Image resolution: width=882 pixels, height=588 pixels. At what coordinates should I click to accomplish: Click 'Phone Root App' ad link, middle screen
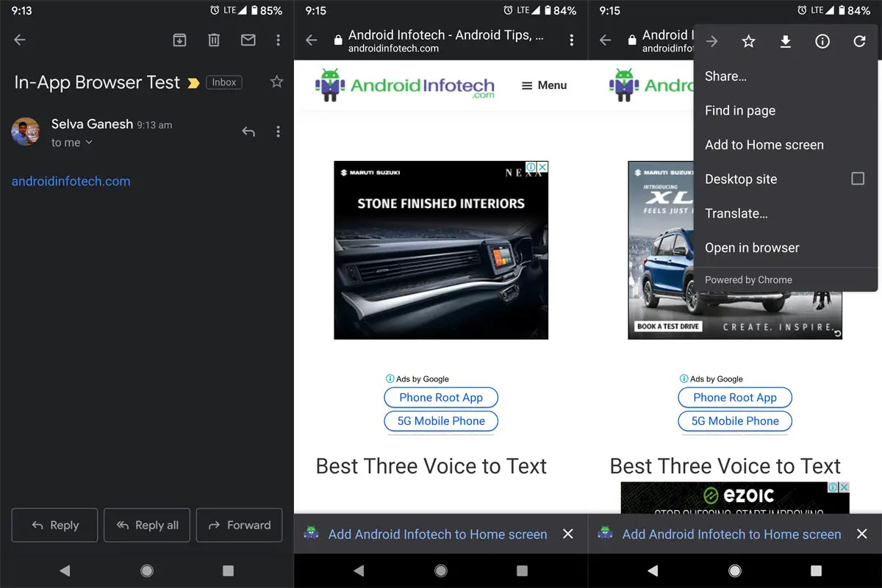pyautogui.click(x=441, y=398)
